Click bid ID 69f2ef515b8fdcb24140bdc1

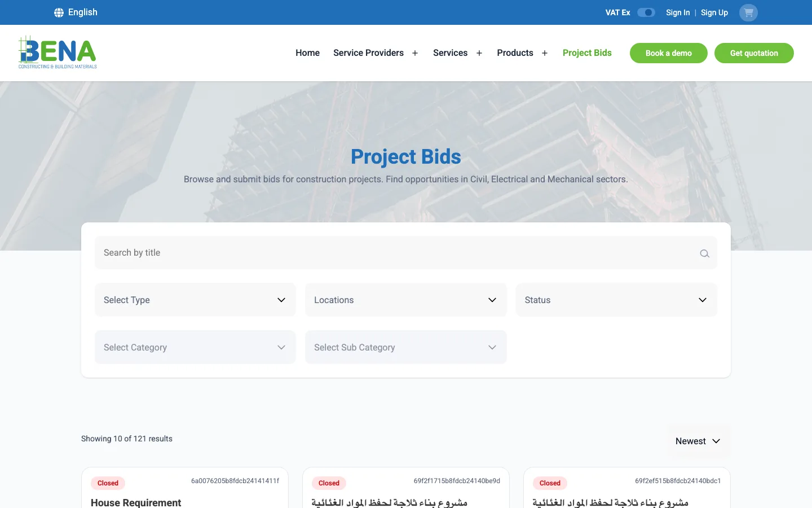(x=678, y=481)
